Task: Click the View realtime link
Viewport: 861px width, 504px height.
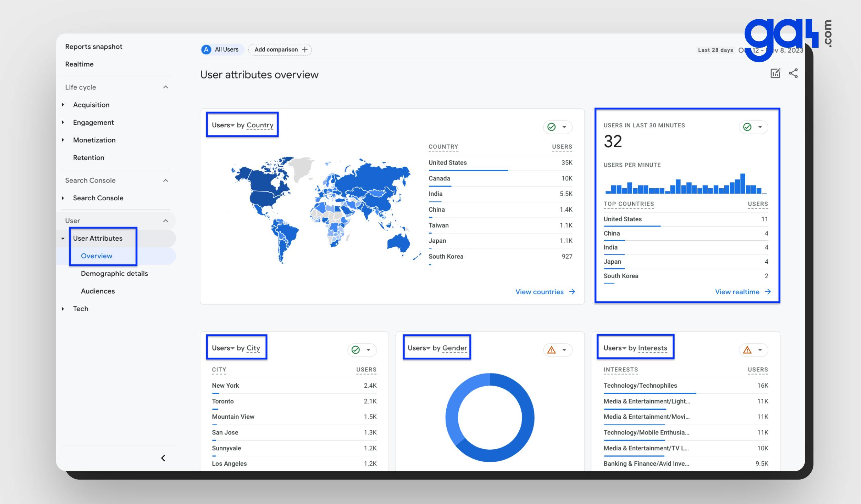Action: 737,292
